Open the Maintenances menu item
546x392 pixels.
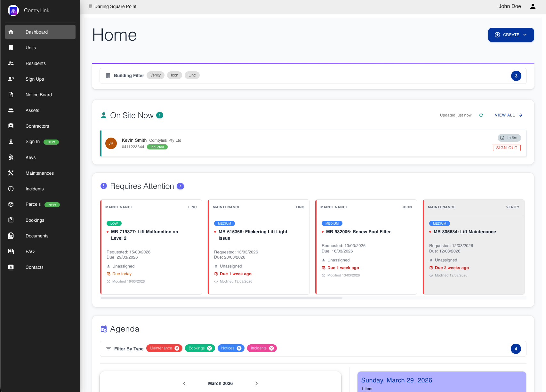(40, 173)
